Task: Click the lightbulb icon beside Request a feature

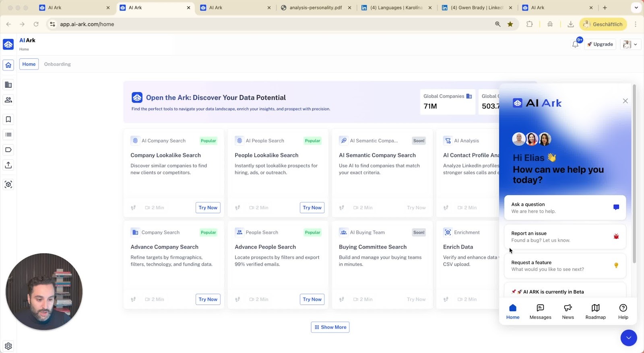Action: pyautogui.click(x=616, y=265)
